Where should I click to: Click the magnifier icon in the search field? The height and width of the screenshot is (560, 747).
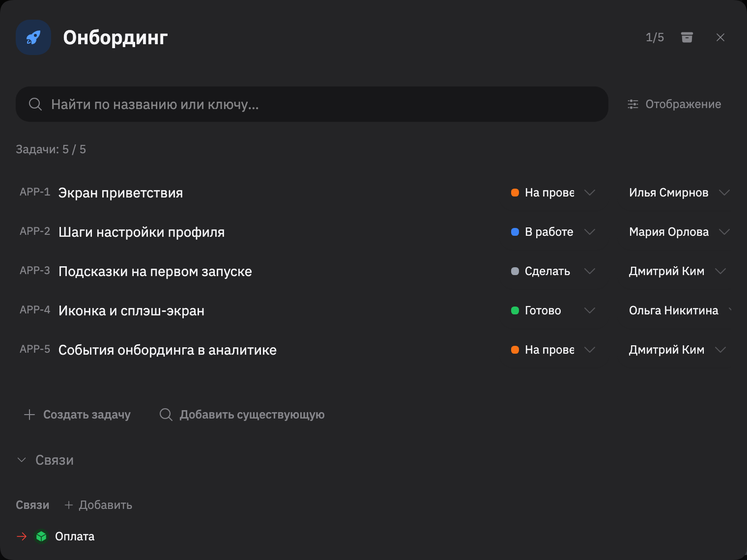[x=35, y=104]
